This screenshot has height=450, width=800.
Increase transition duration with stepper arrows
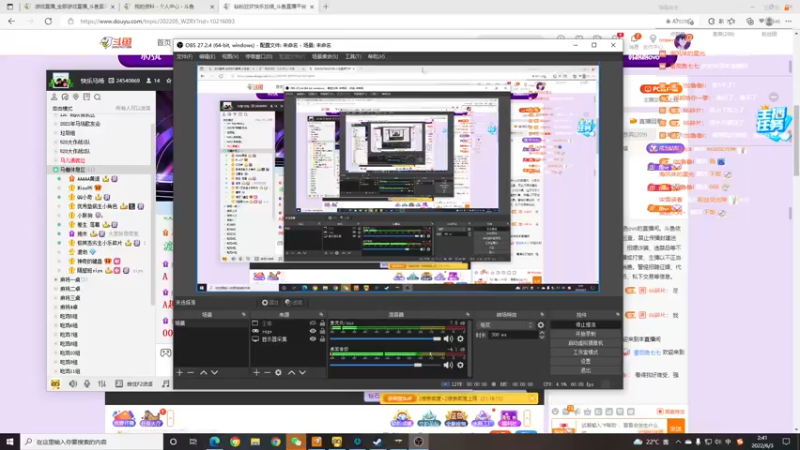[x=542, y=333]
